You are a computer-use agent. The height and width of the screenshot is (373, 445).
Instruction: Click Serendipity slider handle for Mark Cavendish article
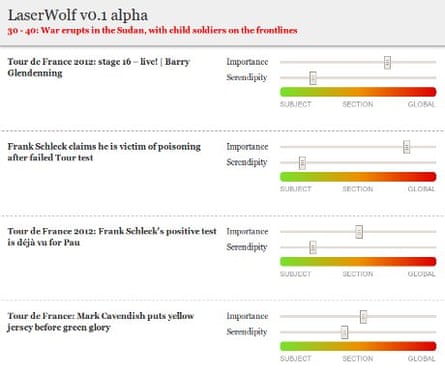pos(344,332)
